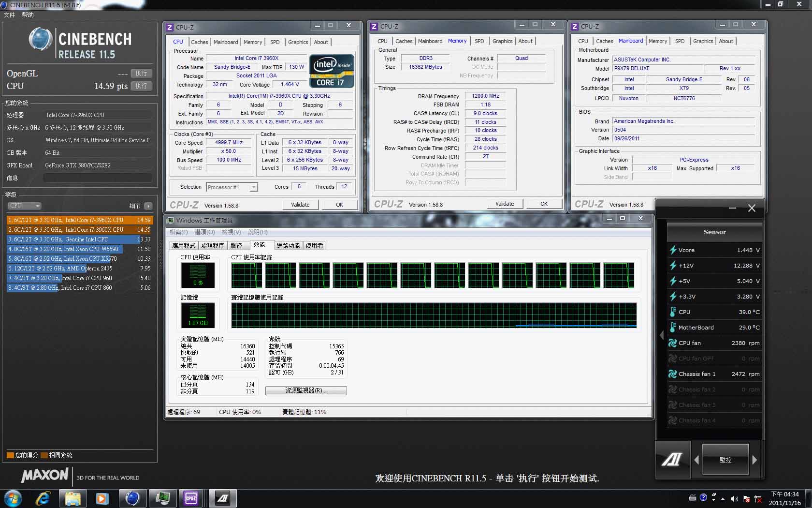The height and width of the screenshot is (508, 812).
Task: Click the CINEBENCH globe logo
Action: click(40, 39)
